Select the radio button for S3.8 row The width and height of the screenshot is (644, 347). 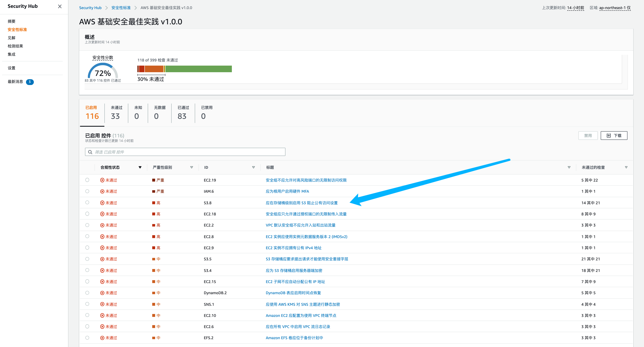87,203
